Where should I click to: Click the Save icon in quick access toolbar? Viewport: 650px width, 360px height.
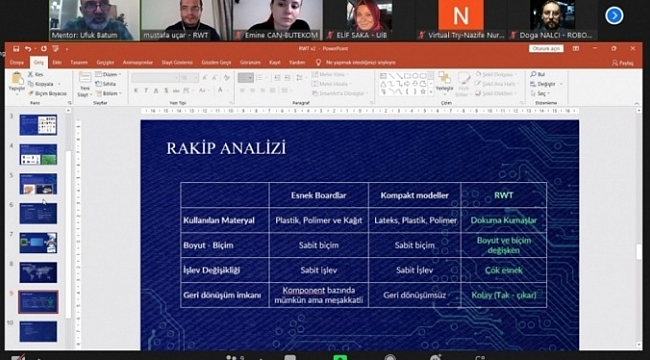click(16, 49)
